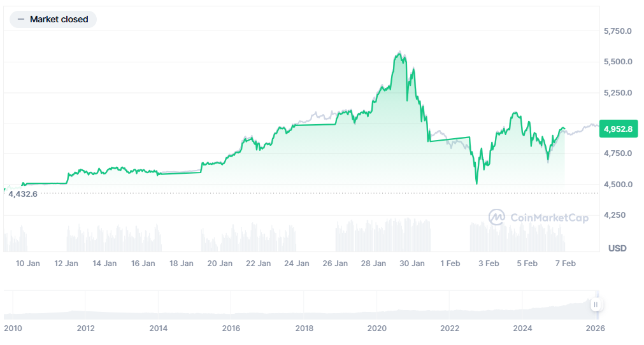Click the 5,250.0 price axis label
Image resolution: width=644 pixels, height=345 pixels.
click(x=617, y=92)
